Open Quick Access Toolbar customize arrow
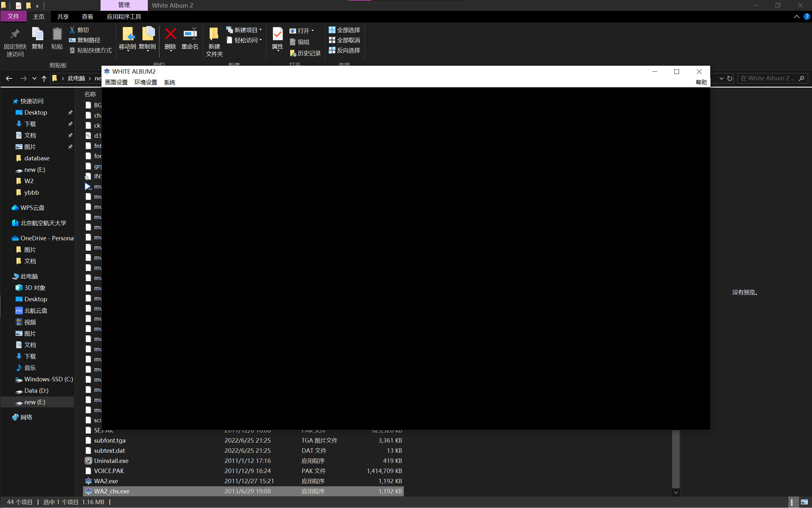The image size is (812, 508). (x=37, y=6)
